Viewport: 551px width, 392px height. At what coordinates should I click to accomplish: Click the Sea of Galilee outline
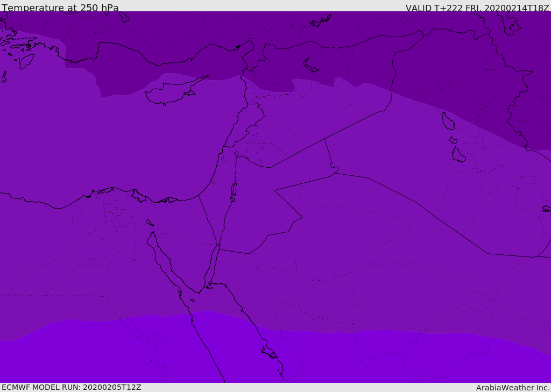tap(236, 154)
